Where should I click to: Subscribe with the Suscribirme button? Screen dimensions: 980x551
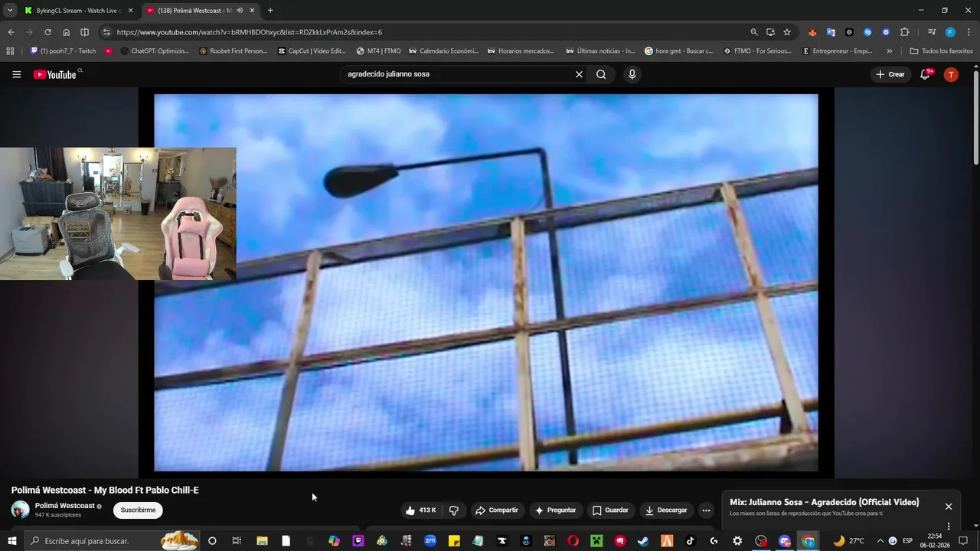coord(138,510)
